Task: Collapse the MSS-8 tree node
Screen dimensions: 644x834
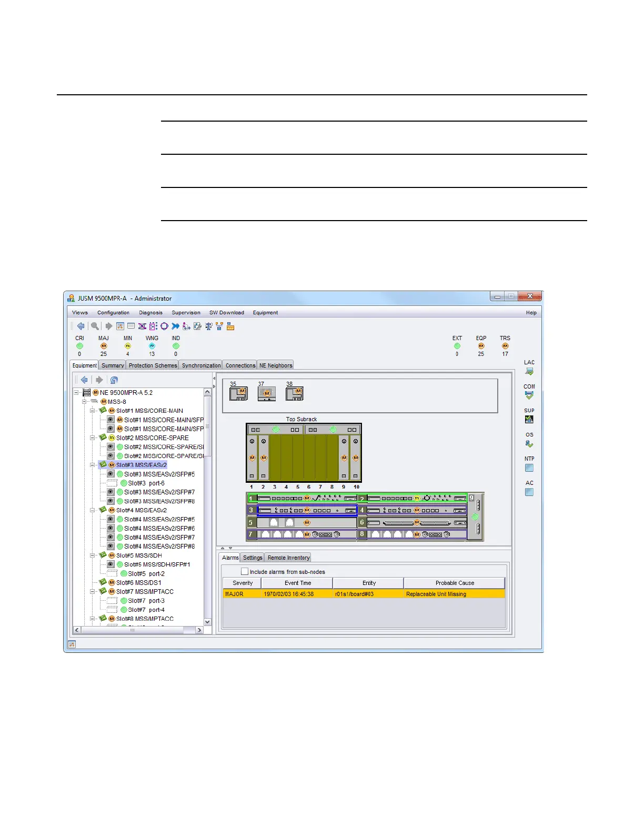Action: tap(84, 401)
